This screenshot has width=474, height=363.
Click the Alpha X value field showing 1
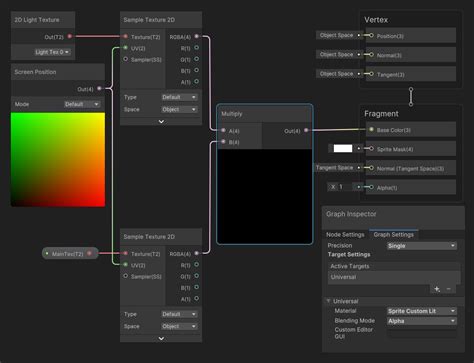pyautogui.click(x=345, y=187)
